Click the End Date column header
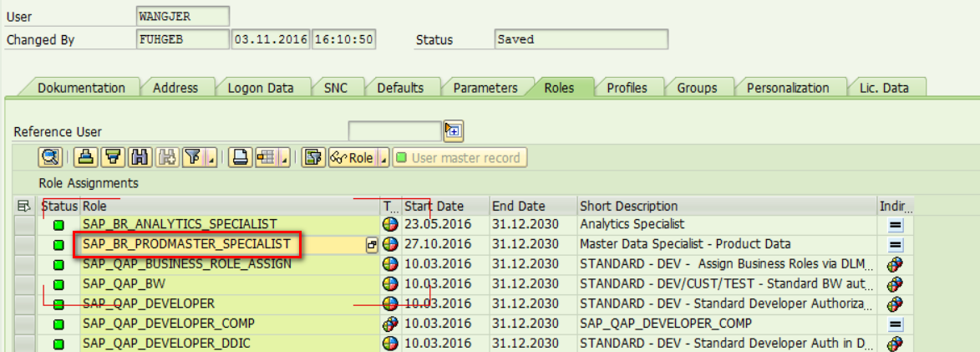The height and width of the screenshot is (352, 980). point(533,206)
